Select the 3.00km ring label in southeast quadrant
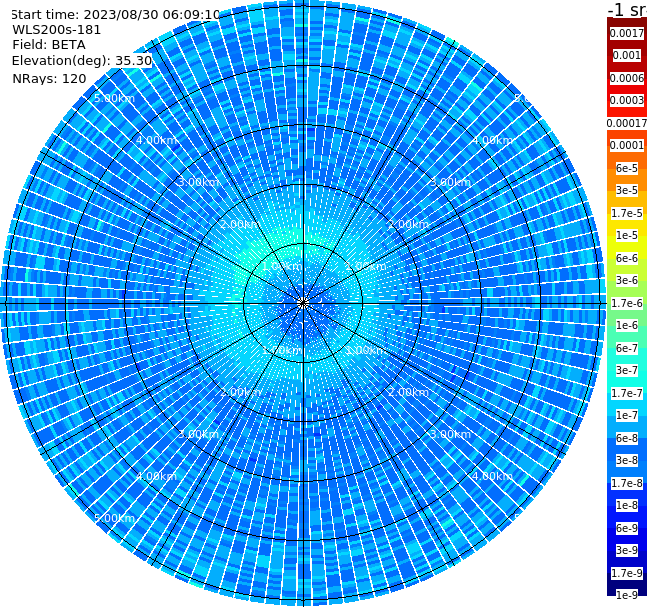Screen dimensions: 647x607 coord(450,434)
